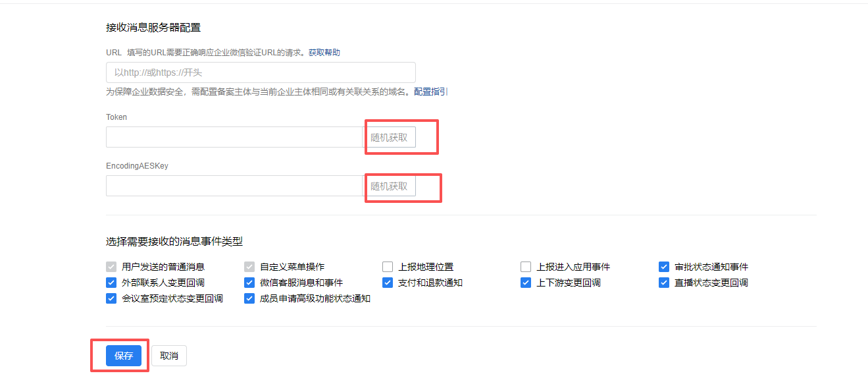
Task: Click the blue 保存 button
Action: (124, 356)
